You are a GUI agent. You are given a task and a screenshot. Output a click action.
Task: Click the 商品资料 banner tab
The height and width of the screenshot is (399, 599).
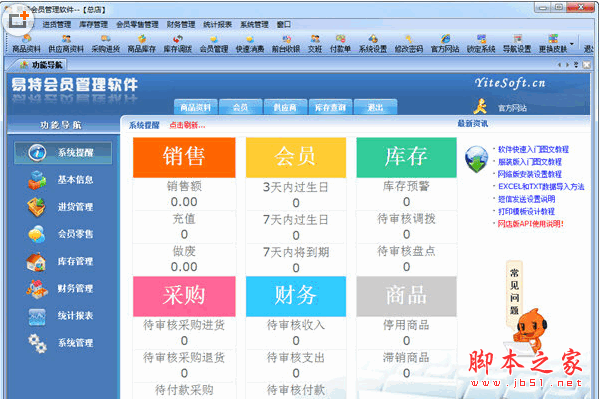coord(196,107)
